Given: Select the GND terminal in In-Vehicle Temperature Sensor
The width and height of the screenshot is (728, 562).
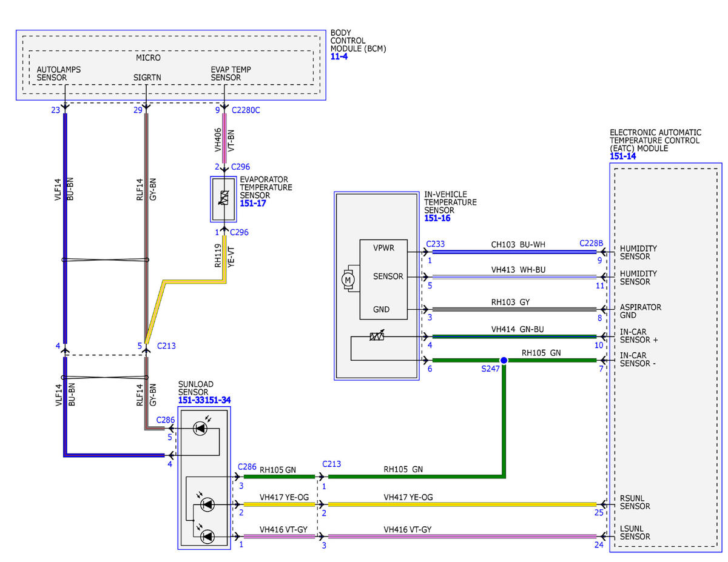Looking at the screenshot, I should pos(382,310).
